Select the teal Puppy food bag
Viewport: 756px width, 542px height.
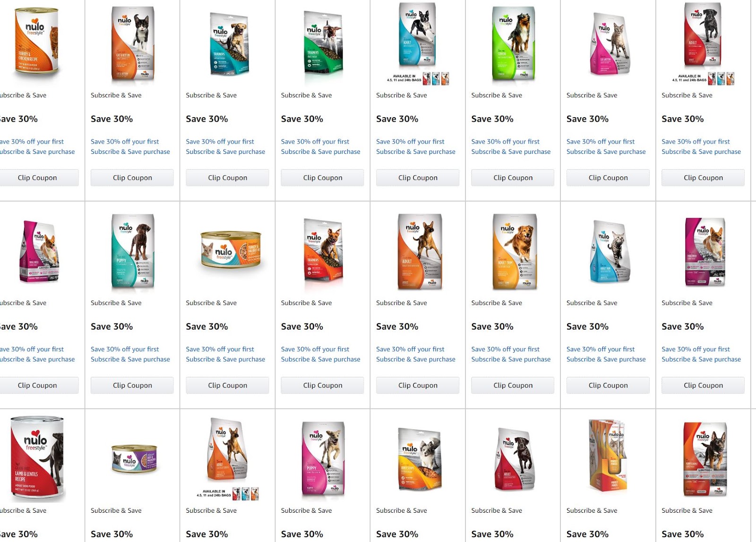click(x=133, y=251)
